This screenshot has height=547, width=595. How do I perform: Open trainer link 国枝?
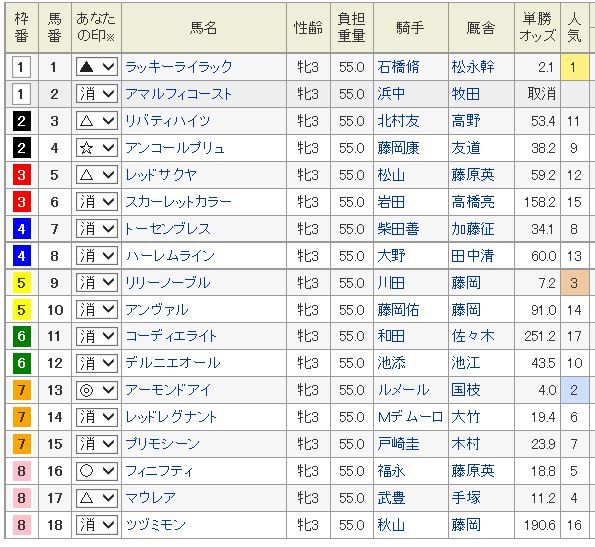click(466, 390)
